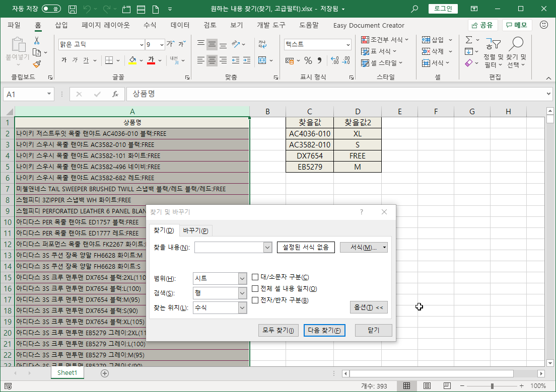The height and width of the screenshot is (392, 556).
Task: Open the 데이터 ribbon tab
Action: tap(180, 25)
